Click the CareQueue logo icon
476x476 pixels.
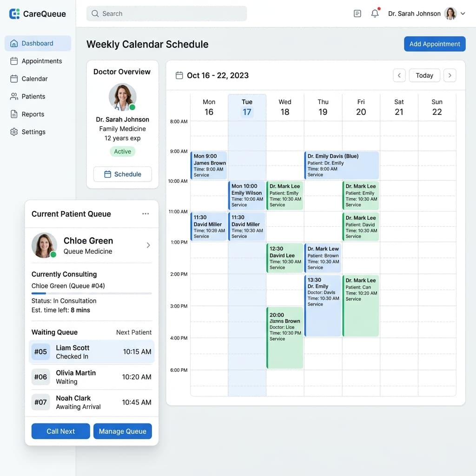pos(14,13)
